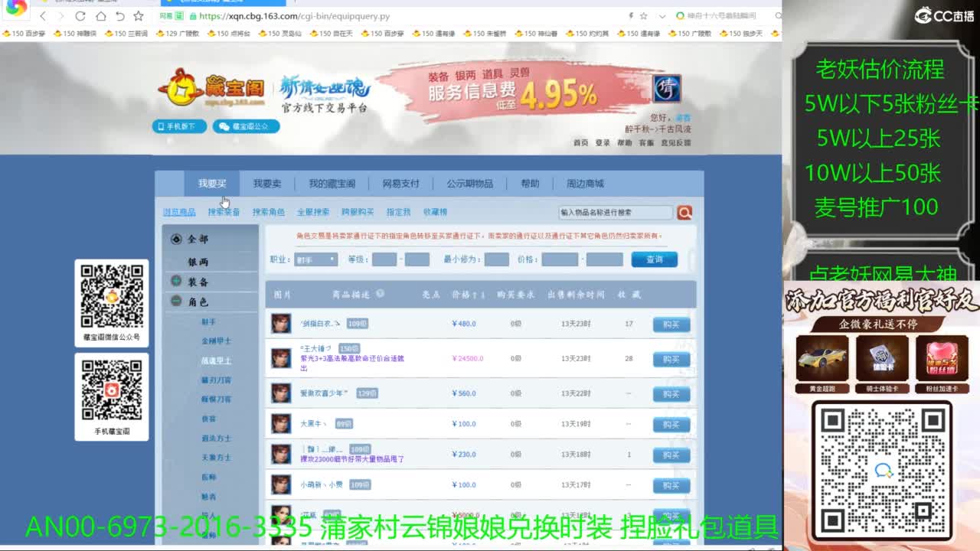Open the 全服搜索 link
This screenshot has height=551, width=980.
click(313, 212)
